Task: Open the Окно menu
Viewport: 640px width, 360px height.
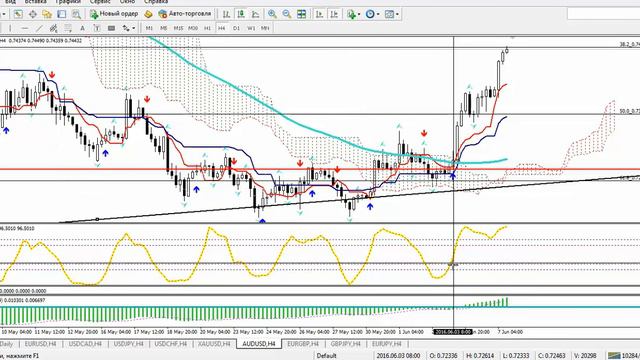Action: [127, 2]
